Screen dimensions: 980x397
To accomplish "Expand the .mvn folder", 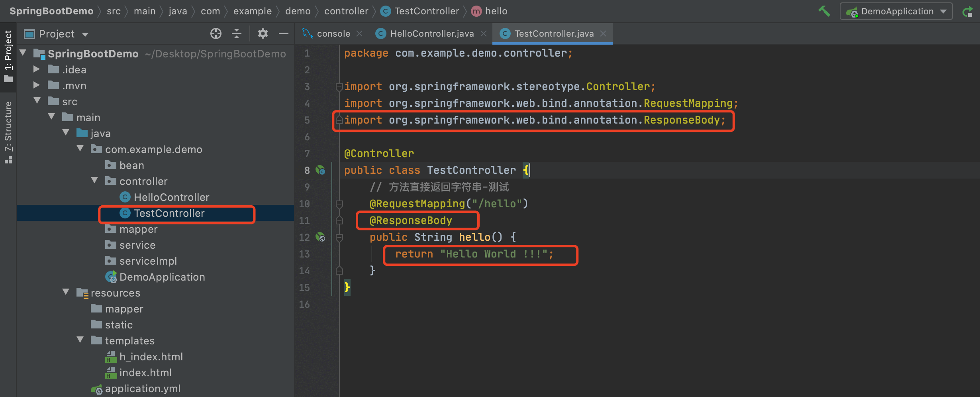I will pos(37,85).
